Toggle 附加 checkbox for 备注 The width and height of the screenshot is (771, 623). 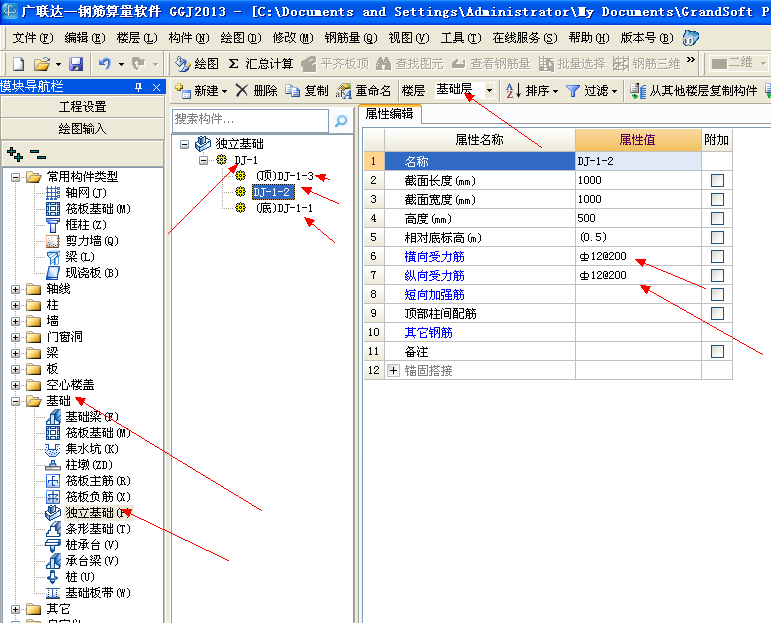pyautogui.click(x=717, y=352)
